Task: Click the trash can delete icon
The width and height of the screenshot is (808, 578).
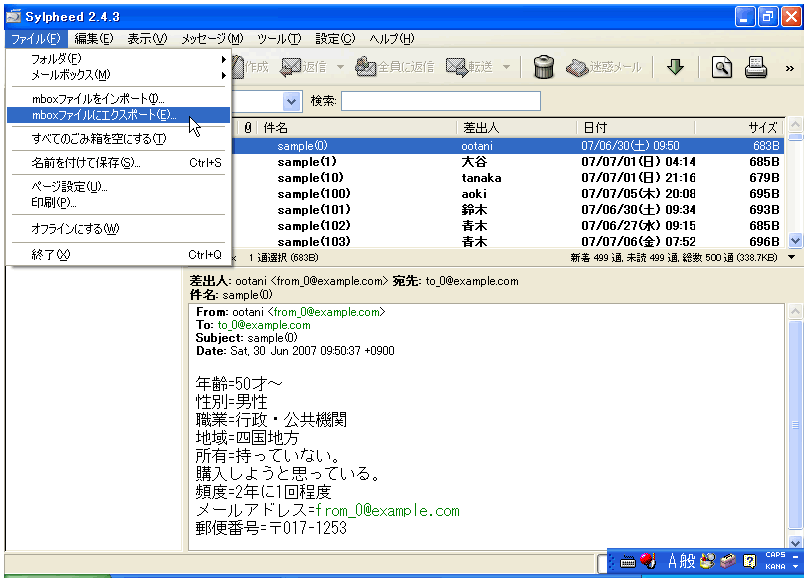Action: click(x=544, y=67)
